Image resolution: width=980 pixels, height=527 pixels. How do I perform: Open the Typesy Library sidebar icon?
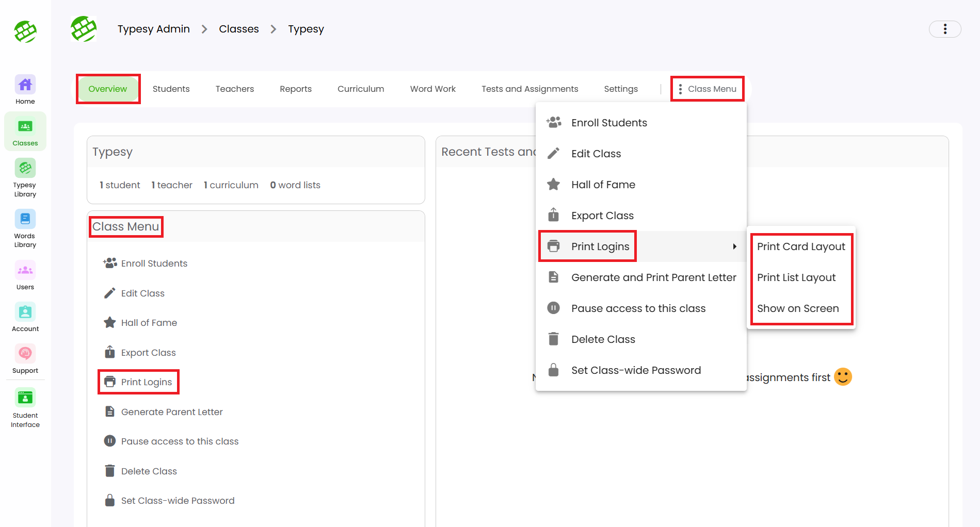click(25, 177)
